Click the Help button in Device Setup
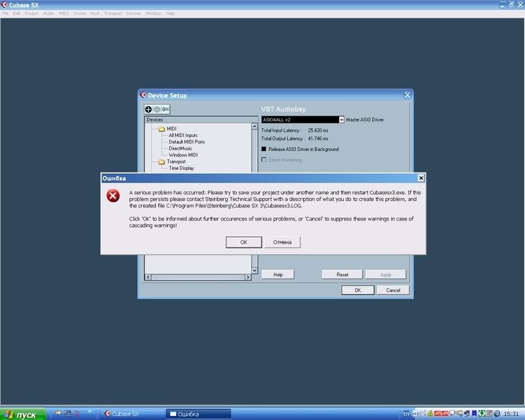Image resolution: width=525 pixels, height=420 pixels. [x=278, y=274]
